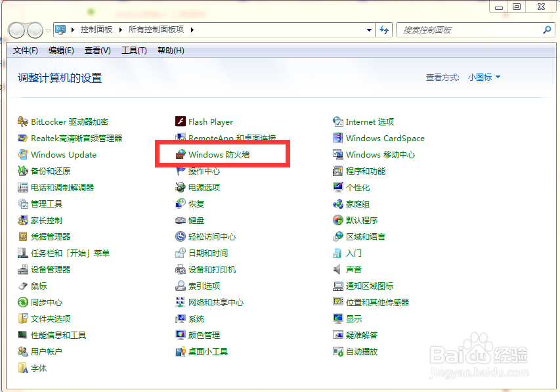The width and height of the screenshot is (560, 392).
Task: Click the 控制面板 breadcrumb
Action: [x=97, y=30]
